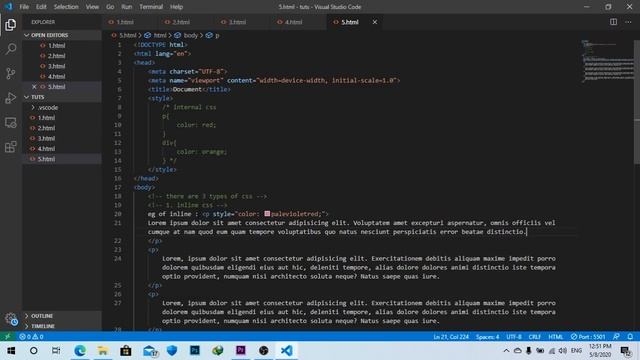Change language mode HTML in status bar
This screenshot has height=360, width=640.
556,337
